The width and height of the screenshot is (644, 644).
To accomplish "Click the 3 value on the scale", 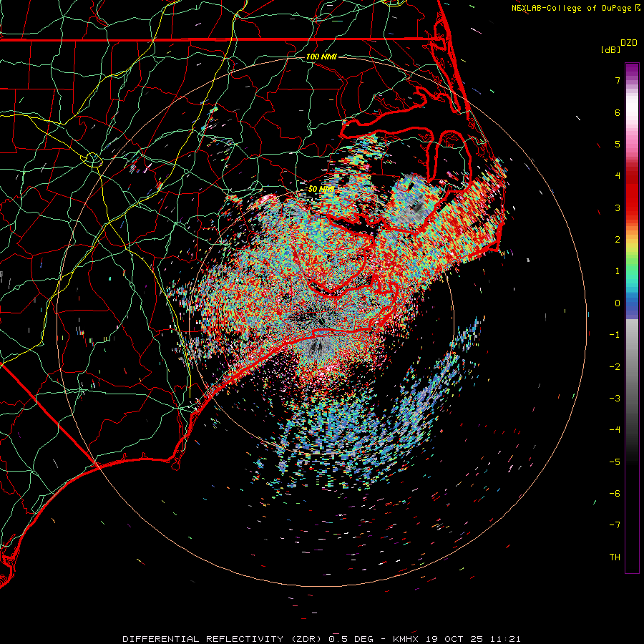I will [x=618, y=208].
